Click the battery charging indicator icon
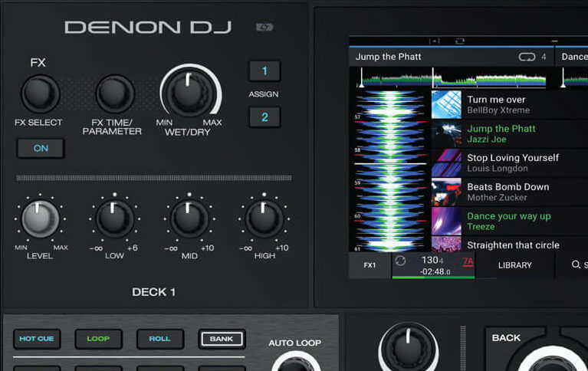Screen dimensions: 588x371 coord(264,28)
